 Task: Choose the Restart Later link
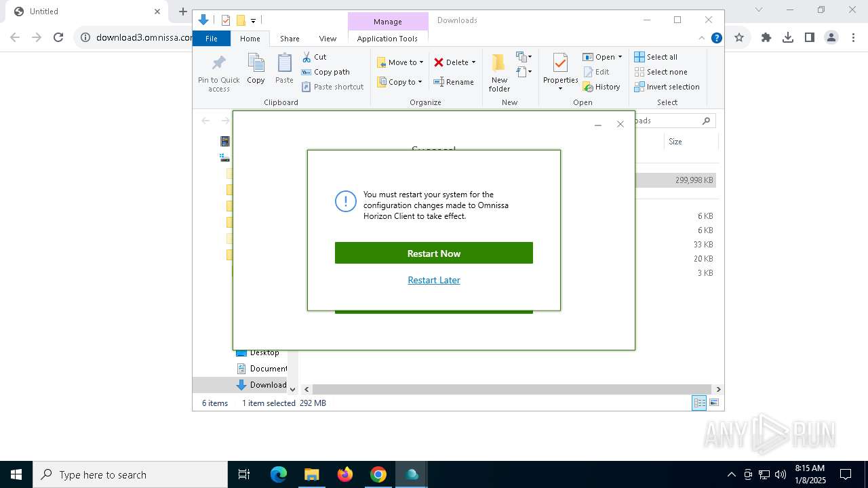(434, 280)
